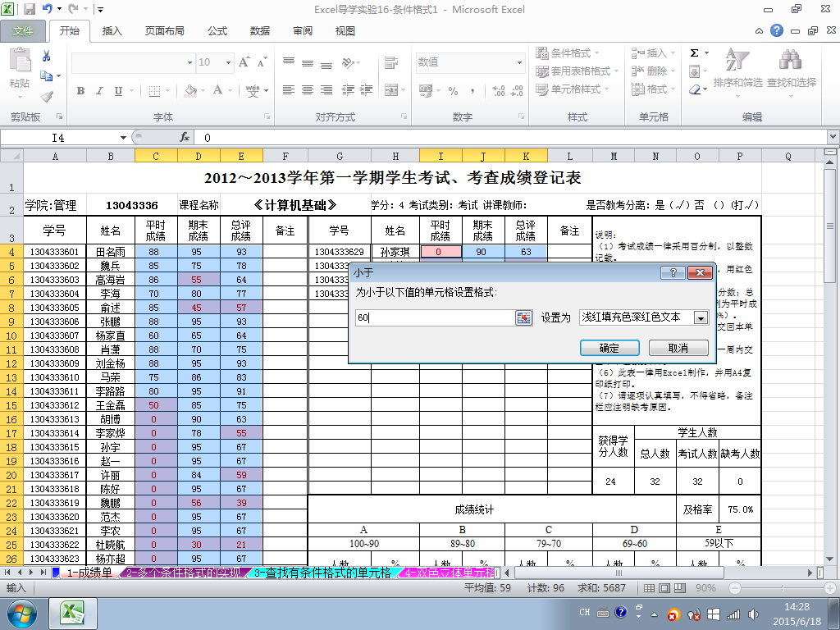Switch to Data (数据) tab
The width and height of the screenshot is (840, 630).
pos(260,31)
